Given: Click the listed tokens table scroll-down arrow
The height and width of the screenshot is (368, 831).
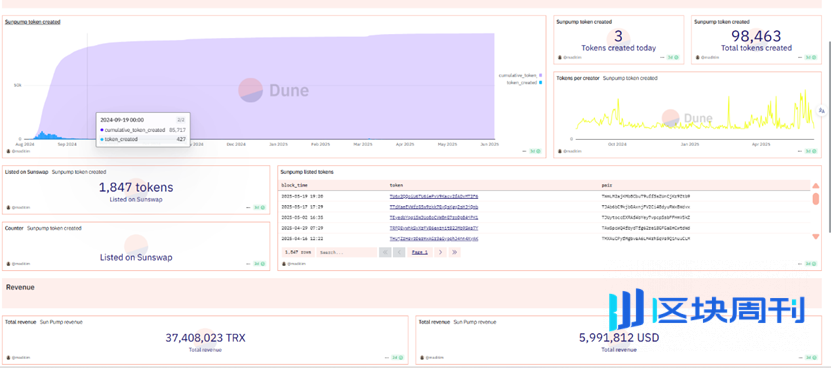Looking at the screenshot, I should point(816,236).
